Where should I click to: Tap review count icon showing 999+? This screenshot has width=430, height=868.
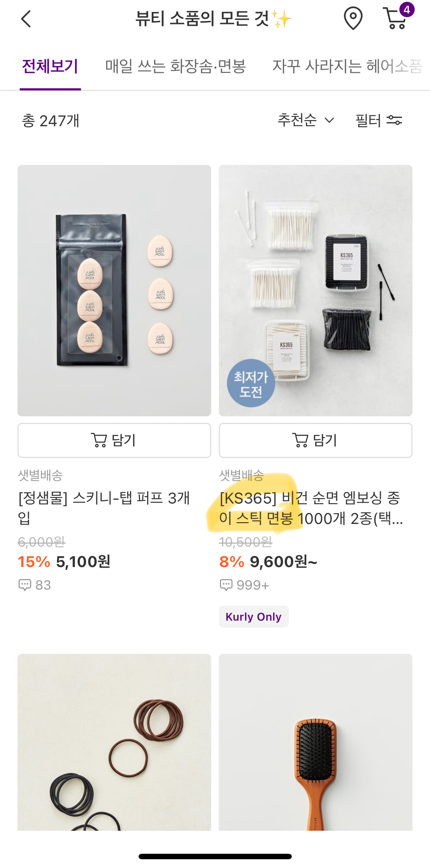(226, 585)
